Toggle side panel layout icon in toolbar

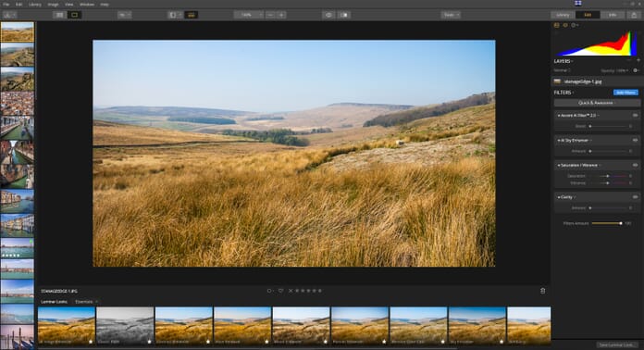[x=176, y=15]
